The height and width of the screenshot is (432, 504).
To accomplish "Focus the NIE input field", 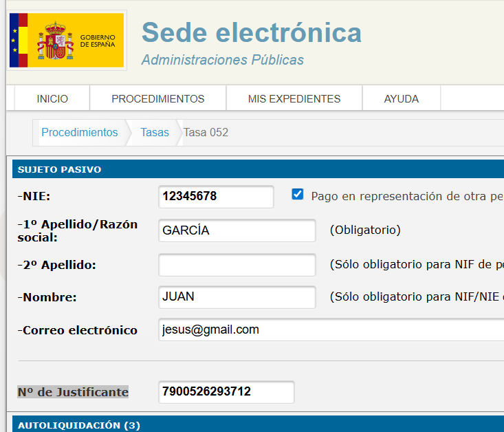I will coord(216,196).
